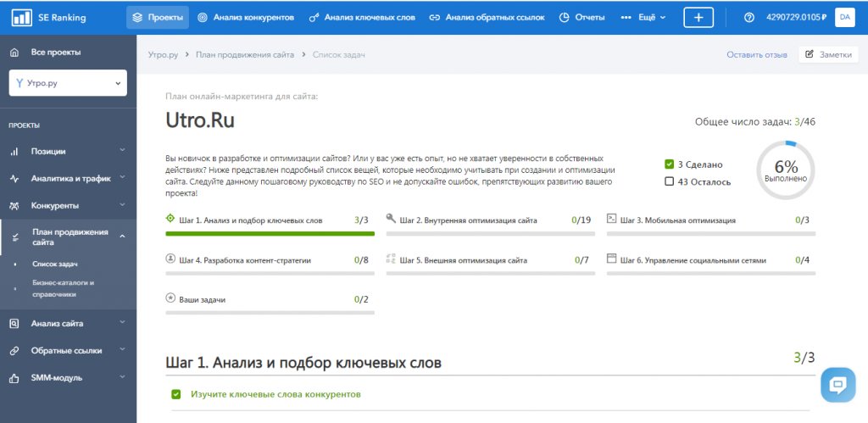
Task: Open the Анализ конкурентов top menu
Action: (244, 18)
